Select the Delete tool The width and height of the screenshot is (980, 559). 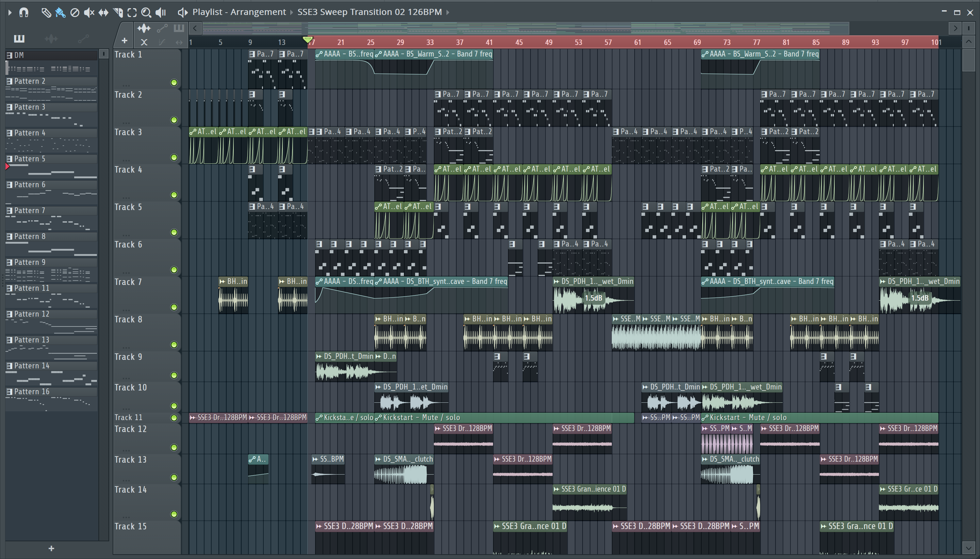click(x=75, y=13)
